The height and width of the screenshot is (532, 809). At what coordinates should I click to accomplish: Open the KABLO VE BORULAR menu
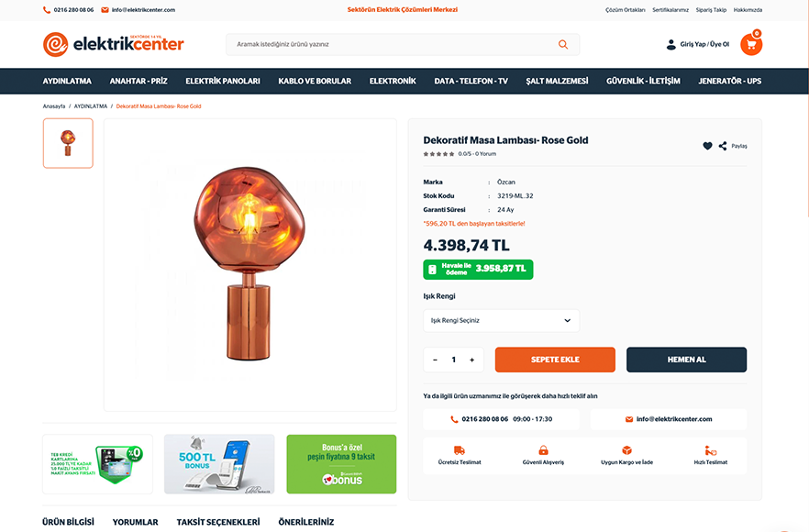[315, 81]
